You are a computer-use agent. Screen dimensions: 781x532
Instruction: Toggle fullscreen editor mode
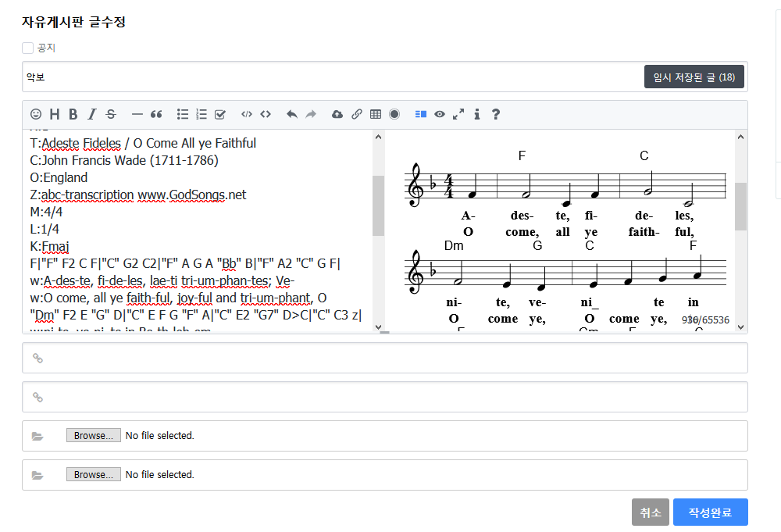click(x=458, y=114)
